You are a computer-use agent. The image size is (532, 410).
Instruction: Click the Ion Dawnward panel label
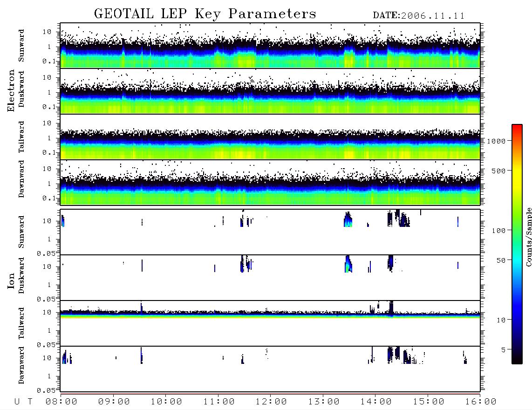(21, 365)
